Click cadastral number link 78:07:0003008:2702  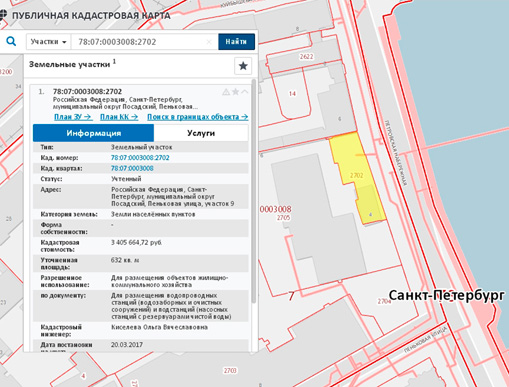point(140,158)
